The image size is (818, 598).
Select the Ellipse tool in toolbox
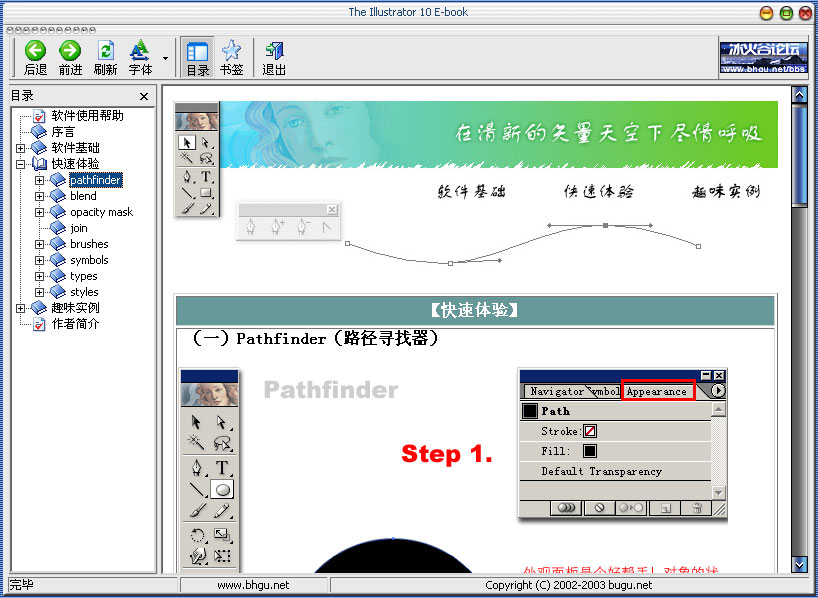223,489
